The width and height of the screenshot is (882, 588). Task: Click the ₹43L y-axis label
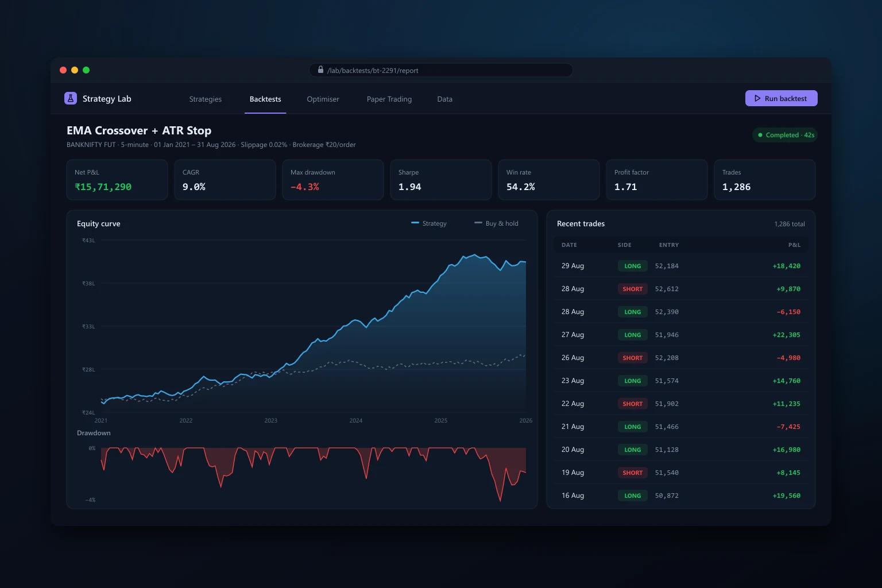click(88, 241)
